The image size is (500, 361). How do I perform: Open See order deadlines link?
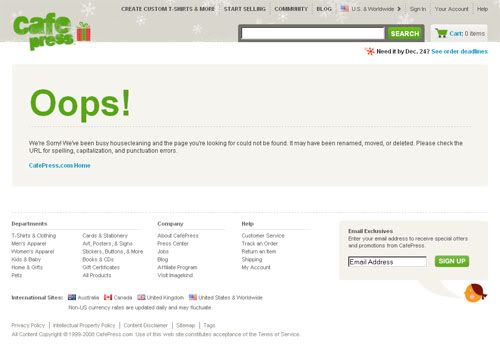point(459,51)
